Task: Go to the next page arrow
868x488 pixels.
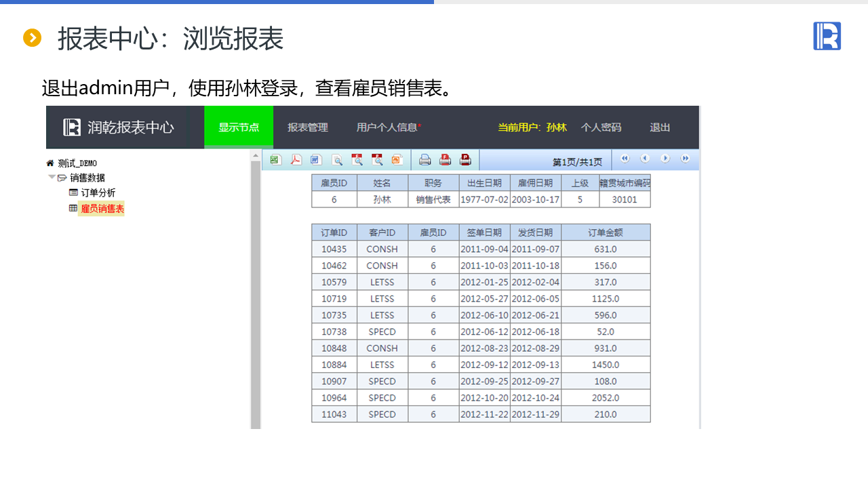Action: [x=665, y=159]
